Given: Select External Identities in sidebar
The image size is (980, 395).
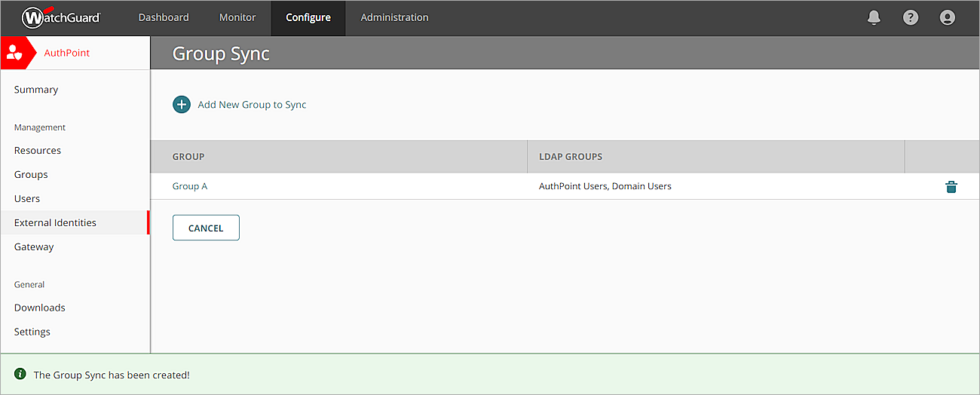Looking at the screenshot, I should point(55,223).
